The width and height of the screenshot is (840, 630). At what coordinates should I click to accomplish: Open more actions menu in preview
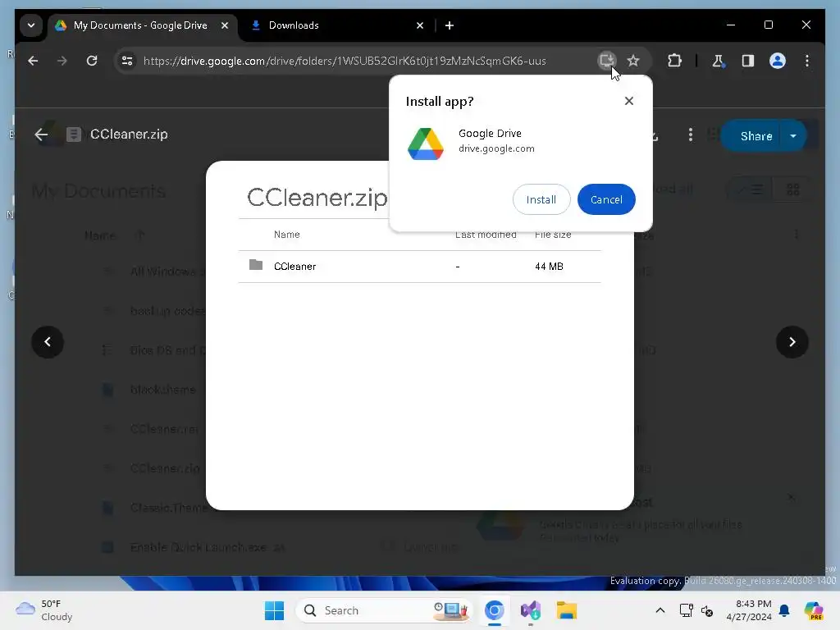690,135
